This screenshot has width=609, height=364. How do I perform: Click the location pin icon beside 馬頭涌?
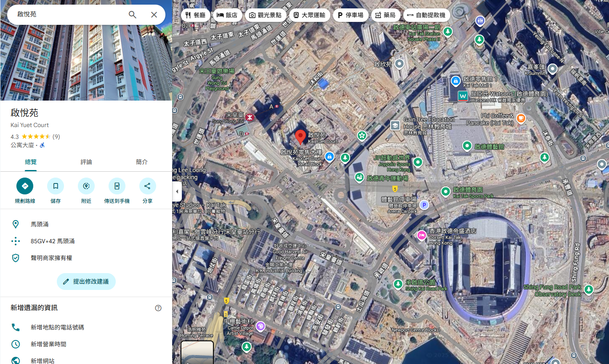(16, 224)
